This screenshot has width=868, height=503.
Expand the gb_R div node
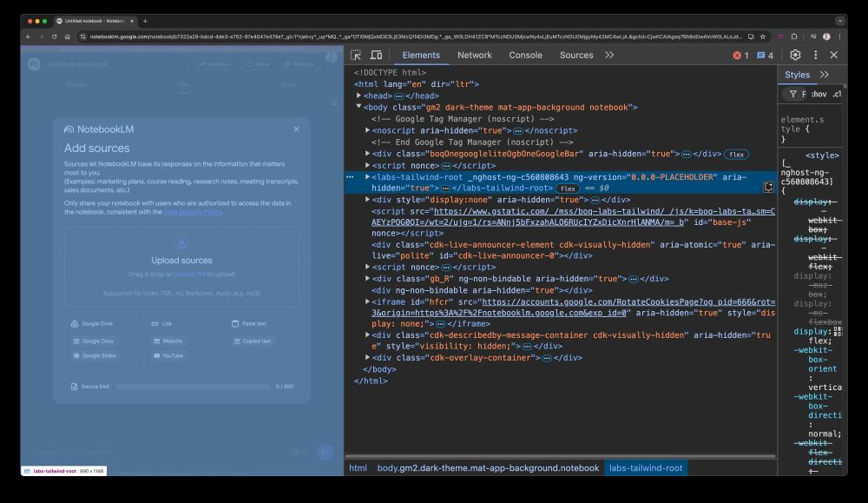coord(367,279)
